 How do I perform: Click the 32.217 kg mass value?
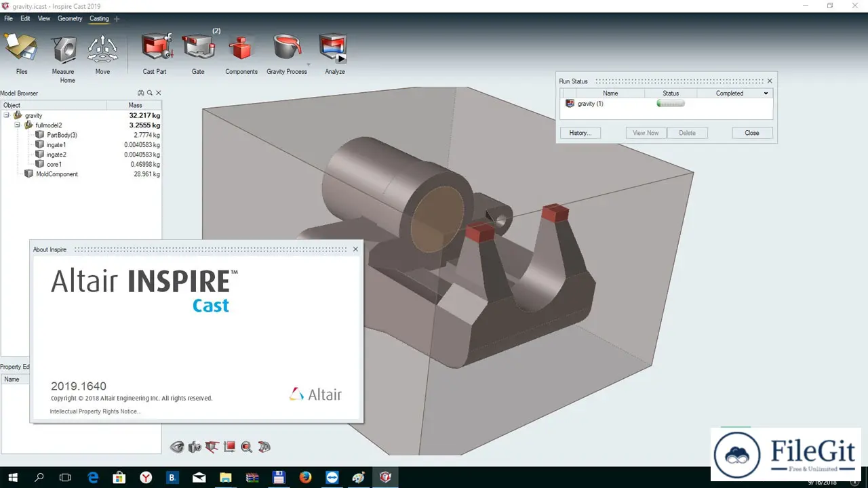pos(144,116)
